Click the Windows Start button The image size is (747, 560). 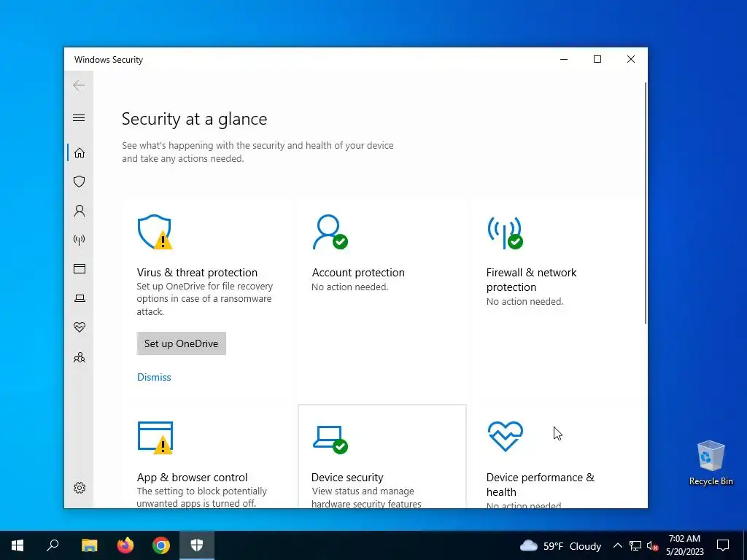click(x=18, y=545)
